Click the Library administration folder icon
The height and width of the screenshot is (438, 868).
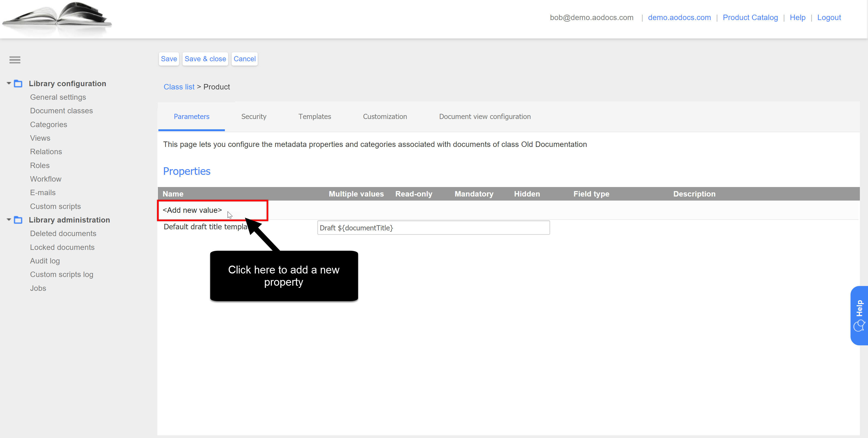tap(18, 220)
